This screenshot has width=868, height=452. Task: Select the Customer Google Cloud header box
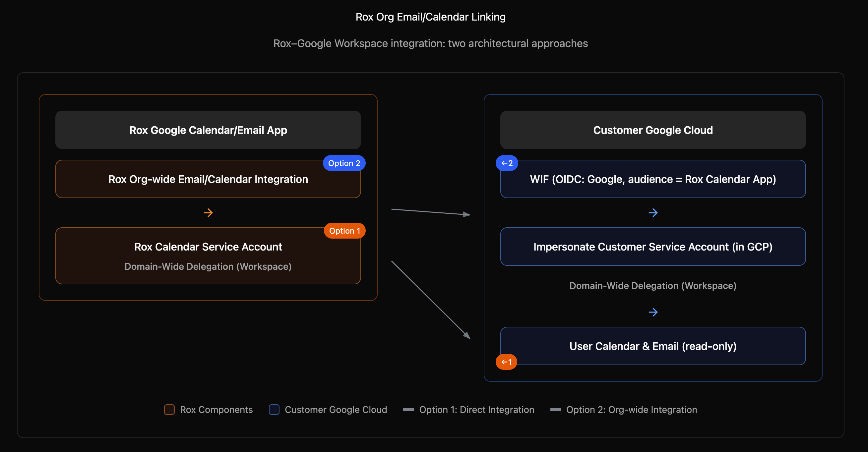(653, 130)
